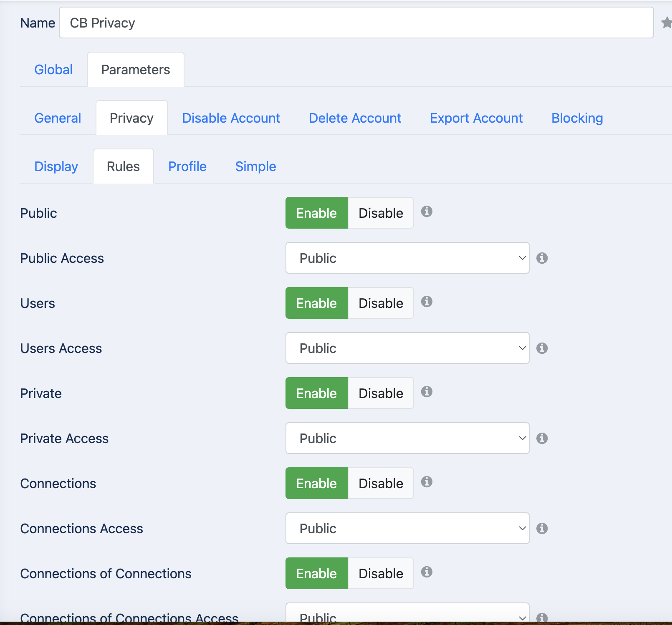Viewport: 672px width, 625px height.
Task: Select the Rules sub-tab
Action: point(123,166)
